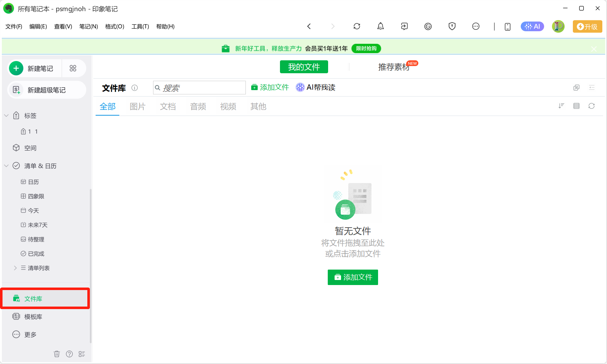Open the 编辑(E) menu
607x364 pixels.
coord(38,27)
